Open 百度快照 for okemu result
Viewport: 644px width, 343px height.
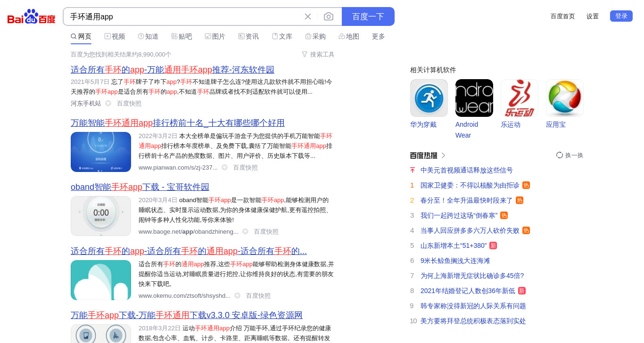[258, 295]
